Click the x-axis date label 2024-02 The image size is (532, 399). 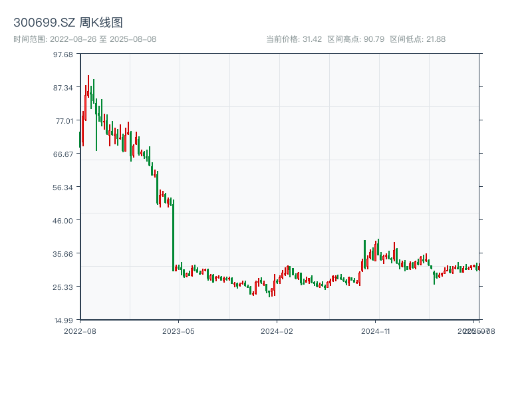[277, 331]
